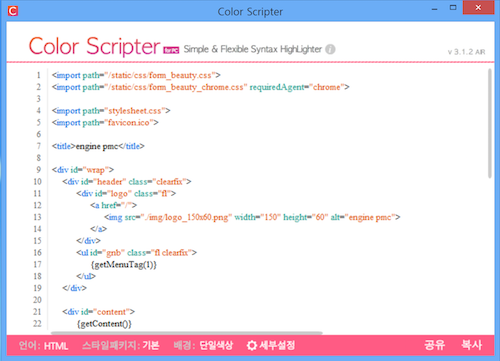The height and width of the screenshot is (361, 500).
Task: Click the {getContent()} line
Action: click(x=104, y=324)
